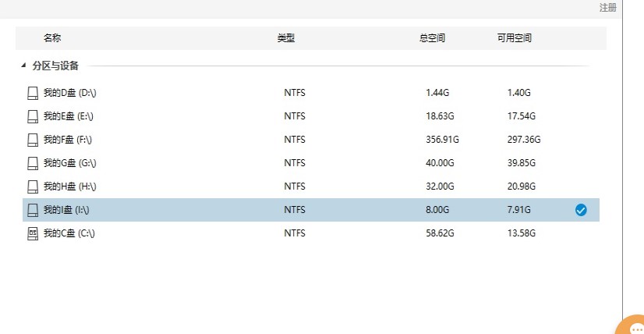Screen dimensions: 644x334
Task: Uncheck the blue checkmark on I drive
Action: point(581,210)
